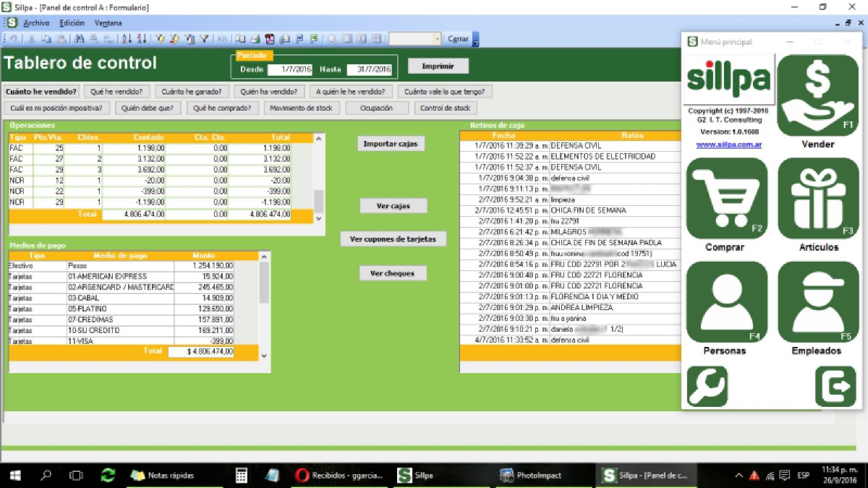Click the find binoculars icon in the toolbar
The width and height of the screenshot is (868, 488).
click(x=79, y=39)
